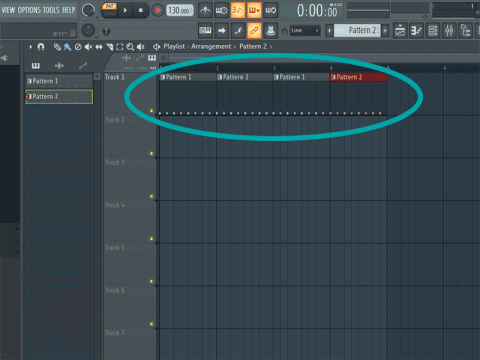Expand playlist options arrow beside magnet
This screenshot has height=360, width=480.
click(31, 47)
